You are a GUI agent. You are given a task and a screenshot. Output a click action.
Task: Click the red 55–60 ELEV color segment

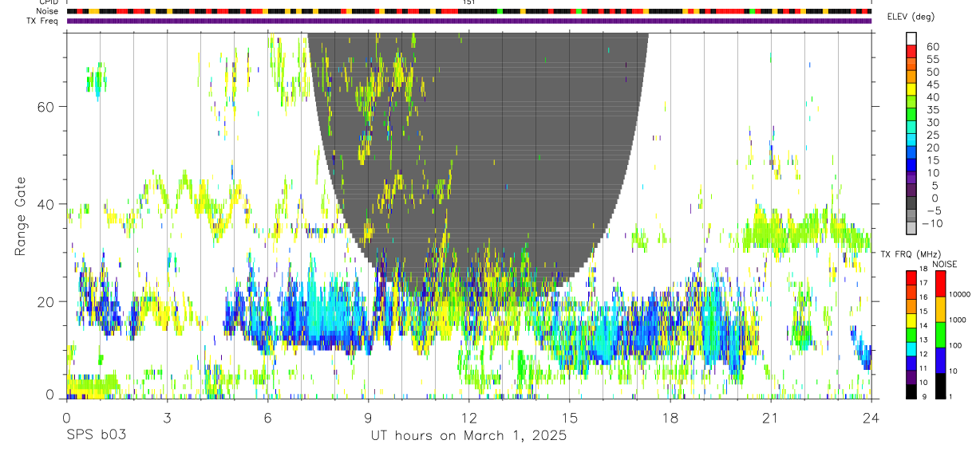tap(911, 53)
